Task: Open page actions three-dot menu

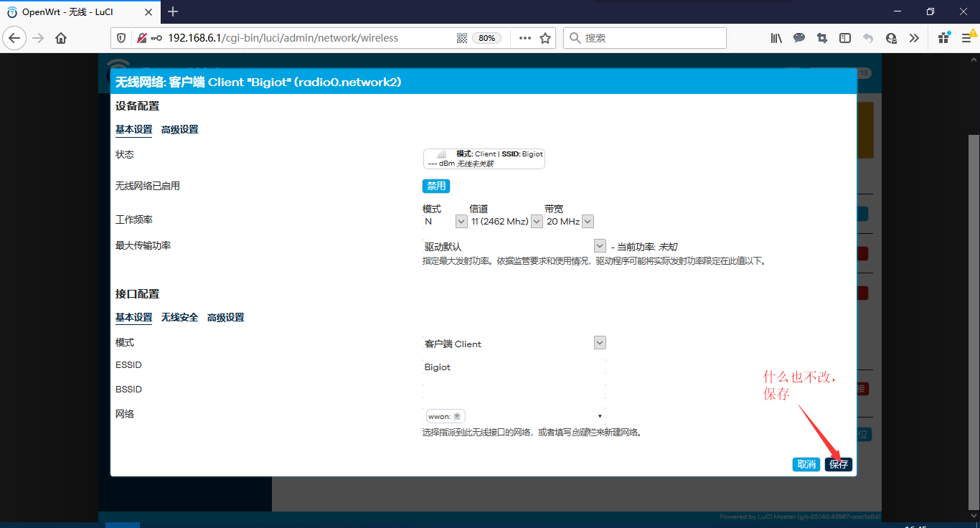Action: (525, 38)
